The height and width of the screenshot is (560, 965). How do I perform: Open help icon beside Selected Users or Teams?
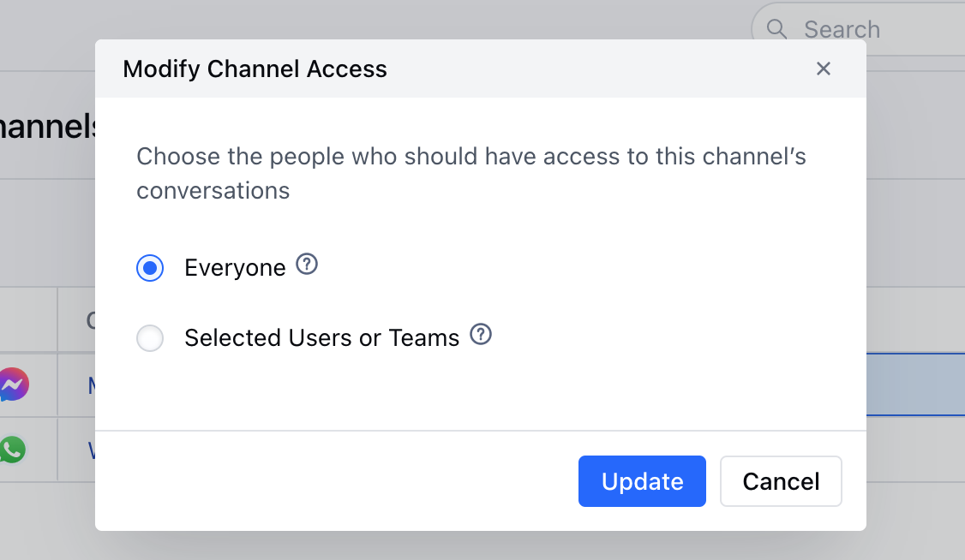click(x=481, y=335)
